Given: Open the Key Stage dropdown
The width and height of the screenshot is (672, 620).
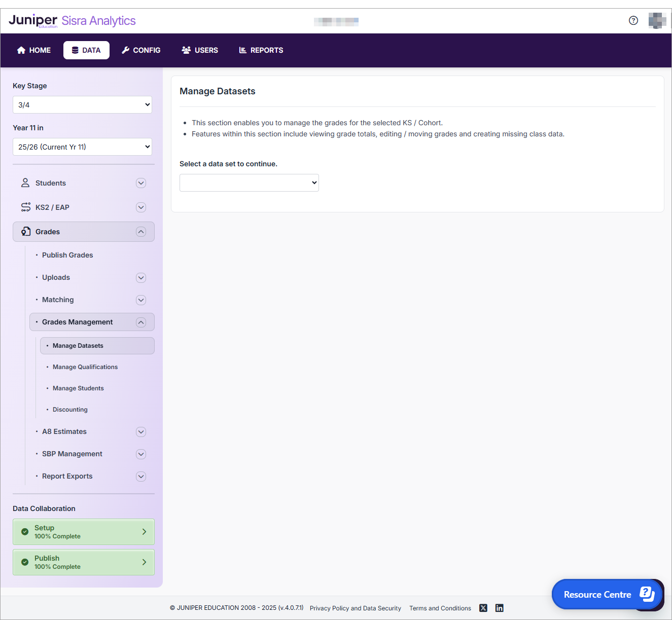Looking at the screenshot, I should pyautogui.click(x=82, y=105).
